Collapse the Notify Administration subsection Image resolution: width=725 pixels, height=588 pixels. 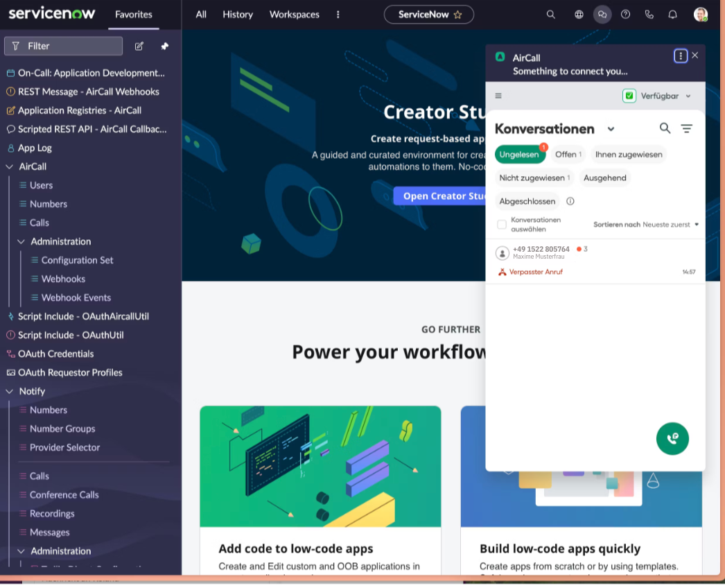click(x=21, y=551)
